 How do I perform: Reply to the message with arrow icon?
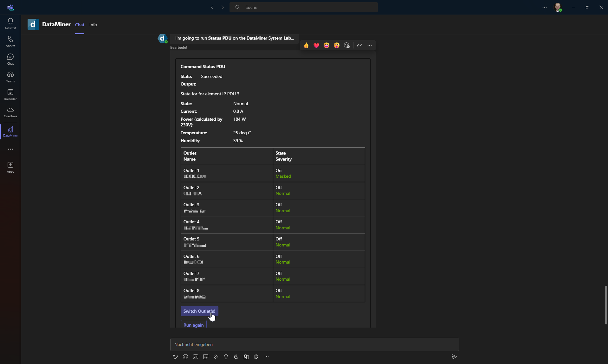coord(359,45)
